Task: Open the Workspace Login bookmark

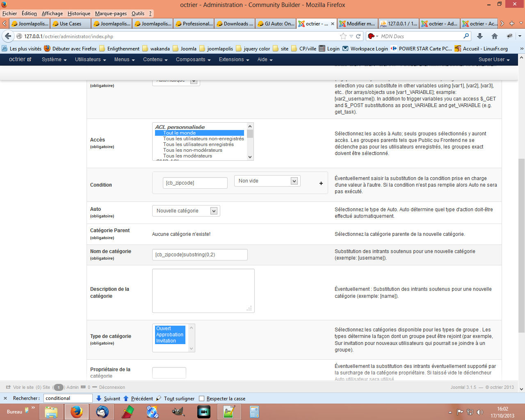Action: (365, 48)
